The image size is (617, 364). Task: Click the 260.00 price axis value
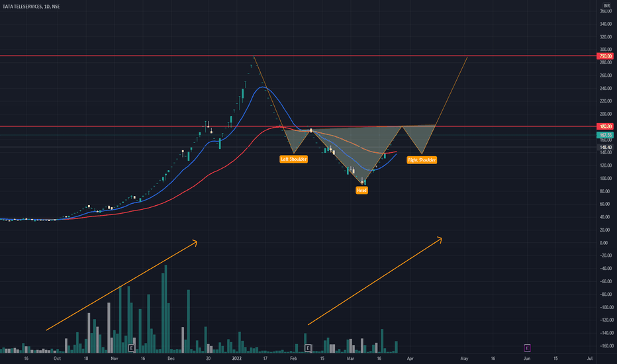606,75
